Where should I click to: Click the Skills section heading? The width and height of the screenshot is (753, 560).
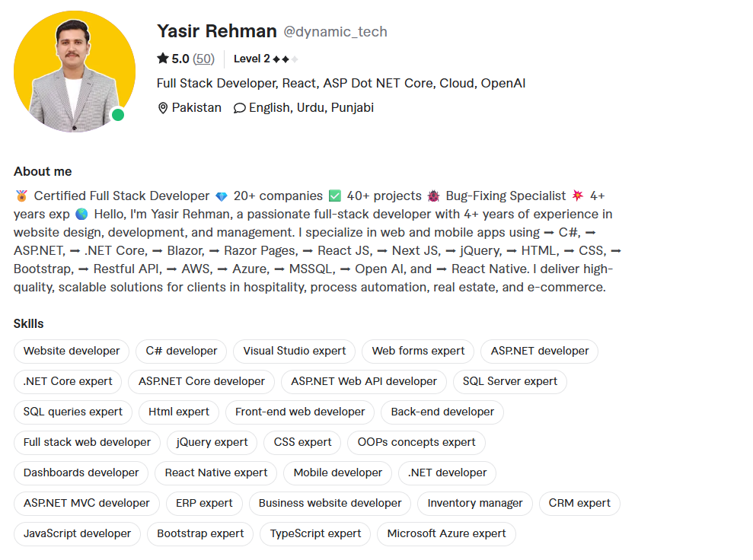28,323
